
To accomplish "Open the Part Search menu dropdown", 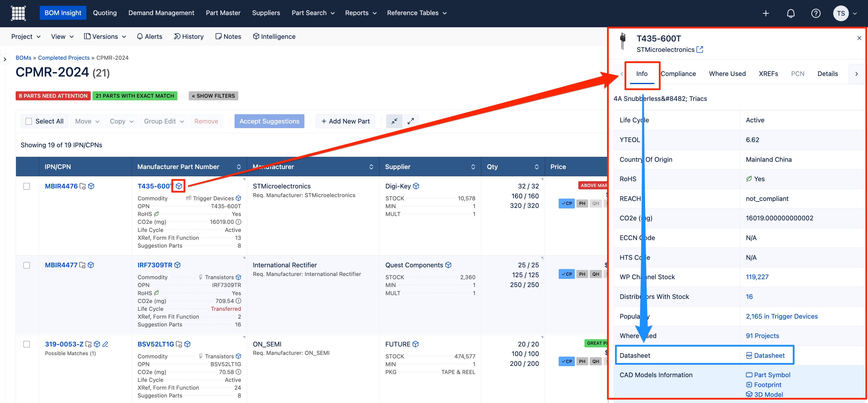I will pyautogui.click(x=313, y=13).
